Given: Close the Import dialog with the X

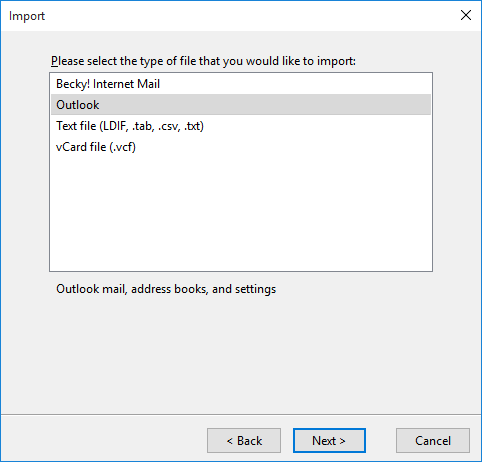Looking at the screenshot, I should [466, 15].
